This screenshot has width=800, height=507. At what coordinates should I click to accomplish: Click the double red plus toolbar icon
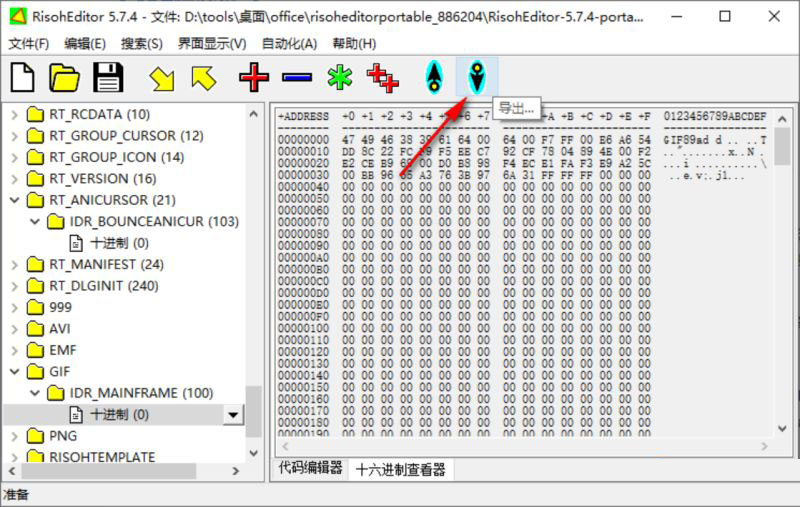[383, 78]
